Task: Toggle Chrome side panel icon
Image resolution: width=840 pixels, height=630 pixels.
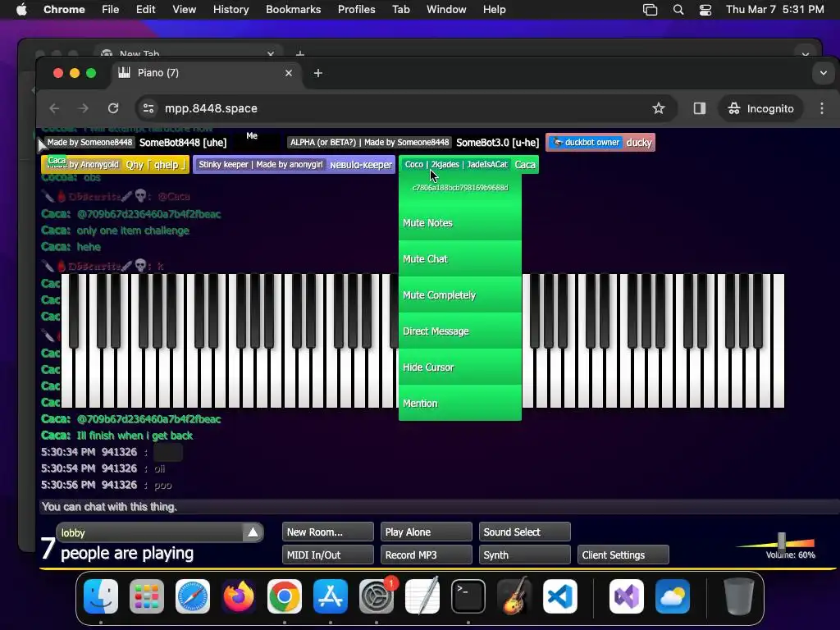Action: point(699,108)
